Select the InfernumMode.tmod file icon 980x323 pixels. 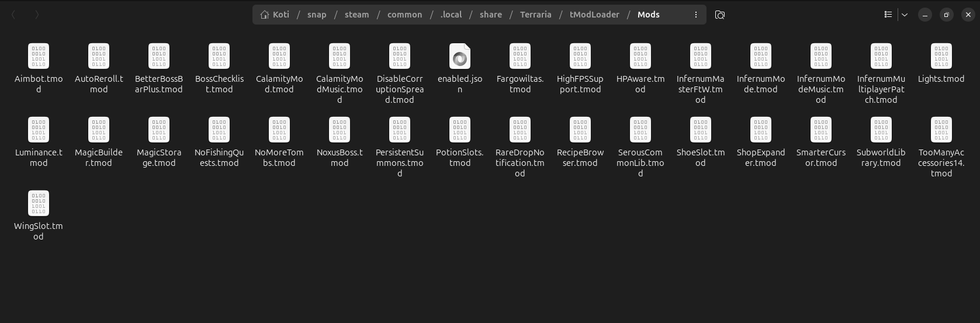click(761, 56)
